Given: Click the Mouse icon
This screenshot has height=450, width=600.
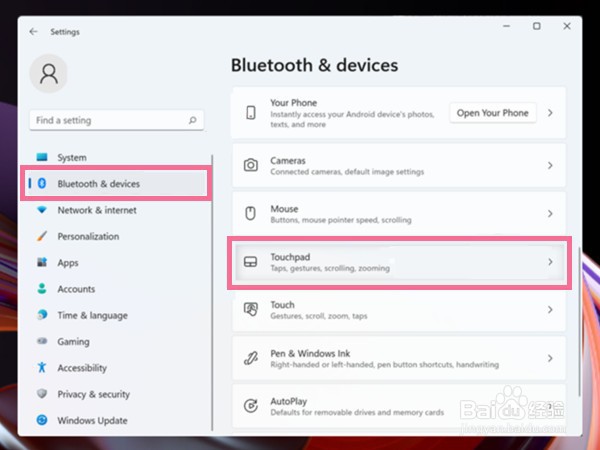Looking at the screenshot, I should [x=251, y=214].
